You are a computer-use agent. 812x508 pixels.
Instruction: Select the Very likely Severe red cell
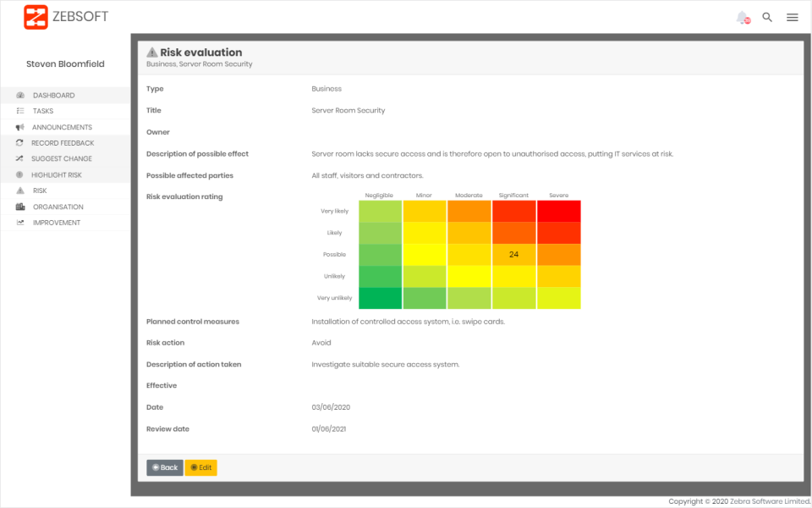[x=558, y=210]
